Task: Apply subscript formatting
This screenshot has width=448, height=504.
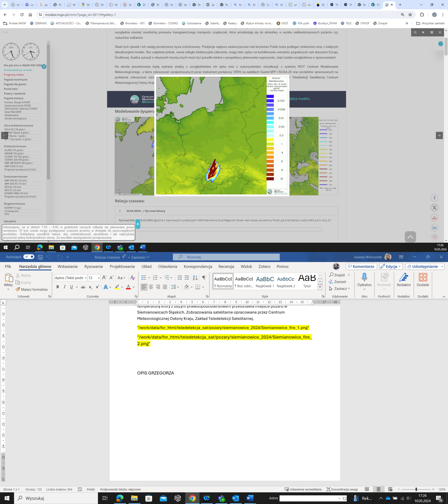Action: point(90,287)
